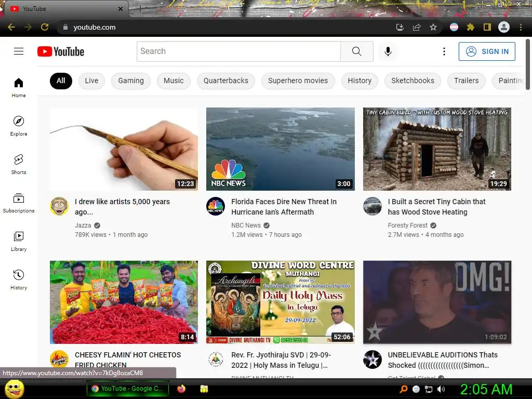Open 'I drew like artists 5,000 years ago' title
The width and height of the screenshot is (532, 399).
(122, 207)
